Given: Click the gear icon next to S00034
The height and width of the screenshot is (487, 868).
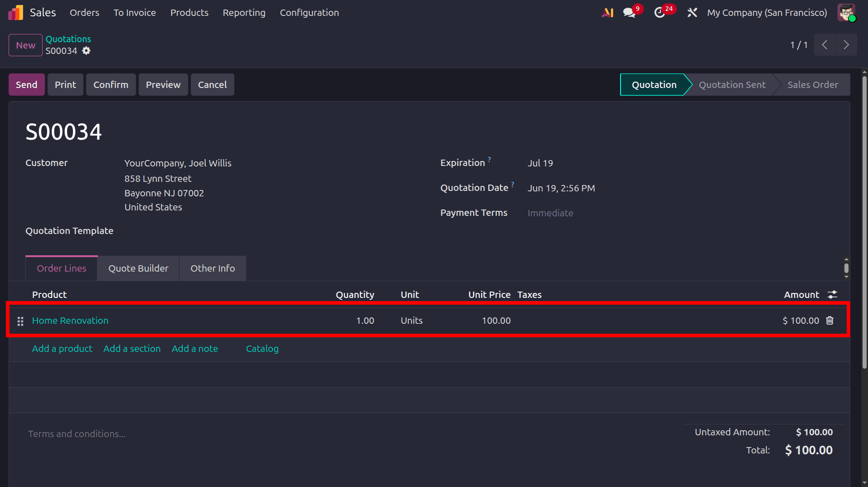Looking at the screenshot, I should 86,51.
